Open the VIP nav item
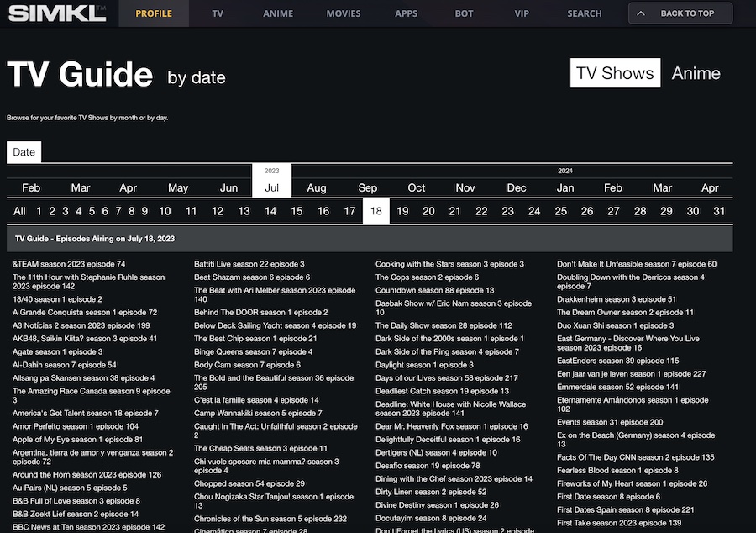Viewport: 756px width, 533px height. 522,13
